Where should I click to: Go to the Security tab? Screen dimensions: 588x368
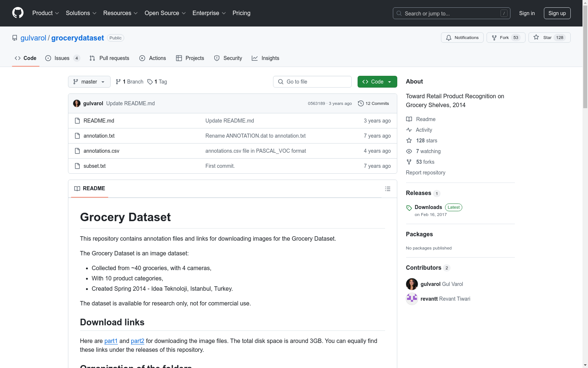[228, 58]
